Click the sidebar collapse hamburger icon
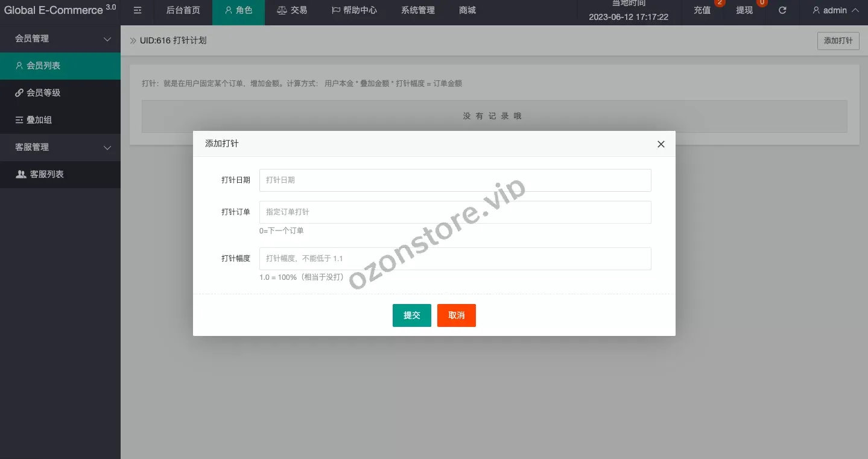Viewport: 868px width, 459px height. coord(138,10)
